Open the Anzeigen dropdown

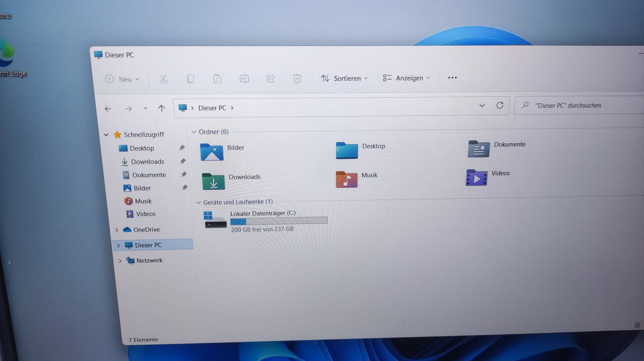point(407,78)
